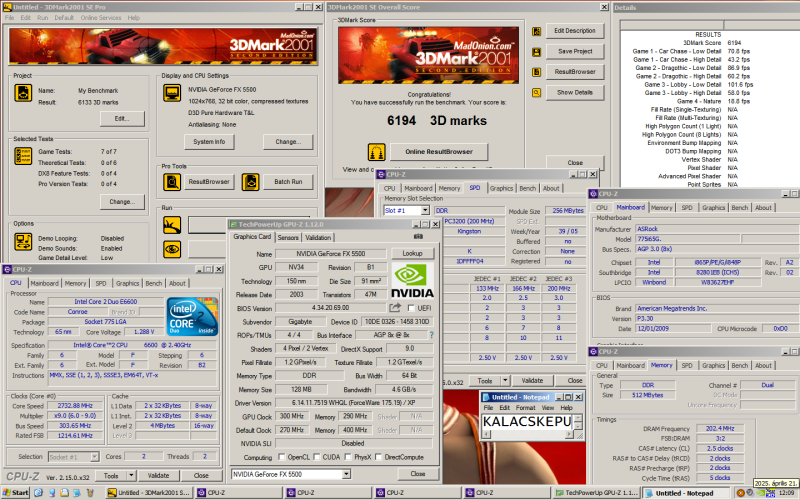800x500 pixels.
Task: Open the Default menu in 3DMark
Action: pyautogui.click(x=64, y=17)
